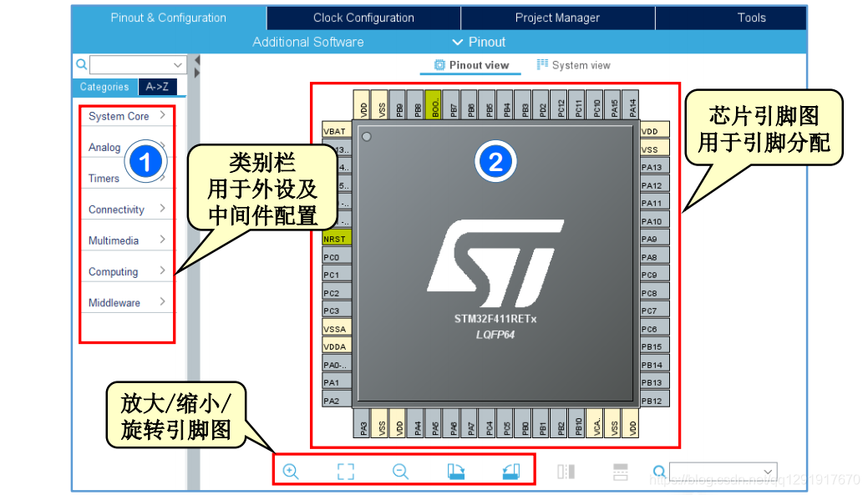
Task: Expand the Computing category
Action: 127,271
